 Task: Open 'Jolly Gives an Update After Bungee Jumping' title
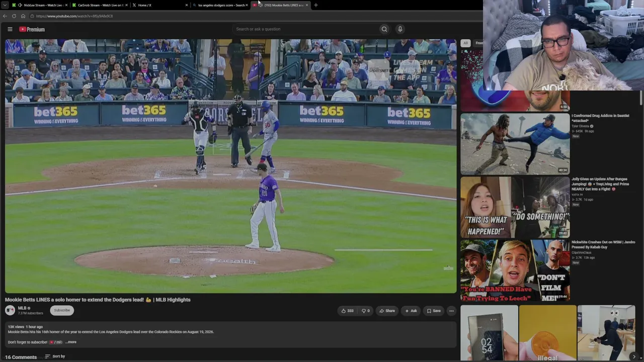pos(600,184)
